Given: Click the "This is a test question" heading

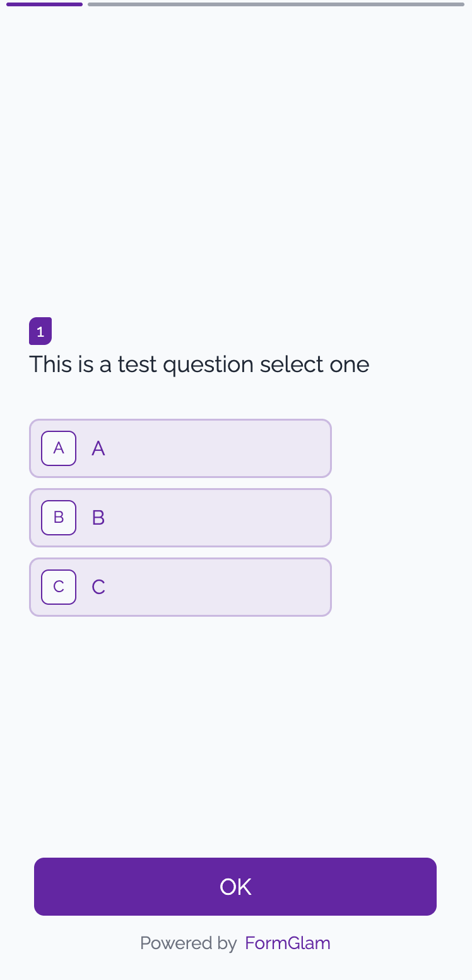Looking at the screenshot, I should click(199, 365).
